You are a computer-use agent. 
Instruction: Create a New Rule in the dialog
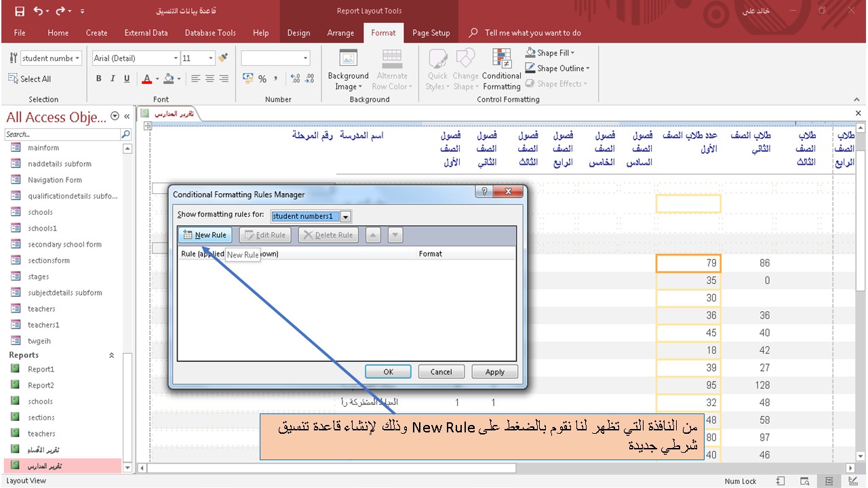[205, 235]
